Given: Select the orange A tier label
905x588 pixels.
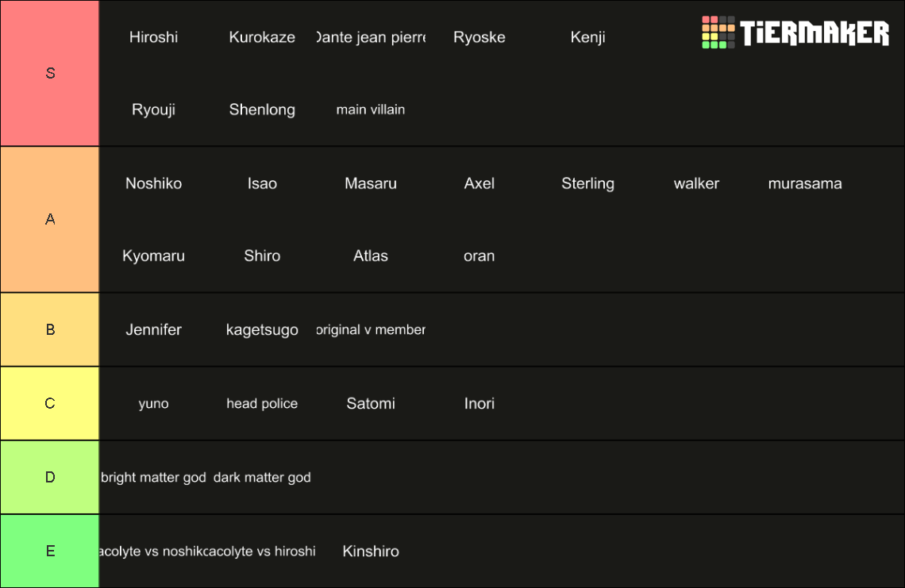Looking at the screenshot, I should click(x=50, y=219).
